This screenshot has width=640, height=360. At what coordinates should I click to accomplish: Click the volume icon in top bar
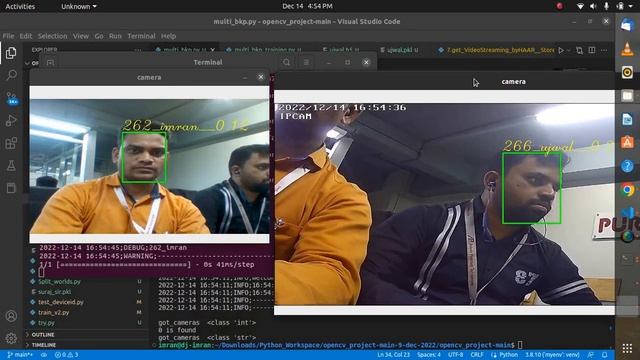pos(593,6)
